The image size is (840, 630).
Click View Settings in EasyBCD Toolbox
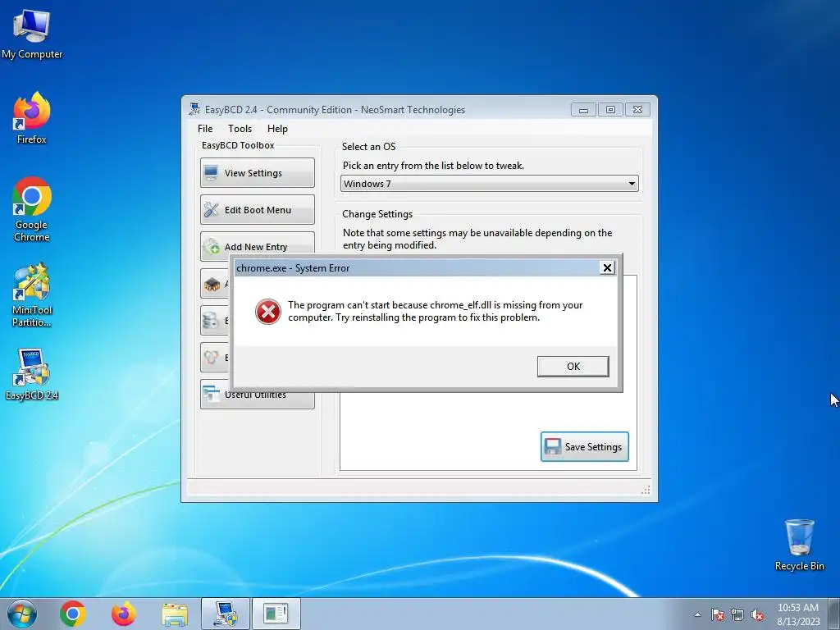[x=258, y=172]
